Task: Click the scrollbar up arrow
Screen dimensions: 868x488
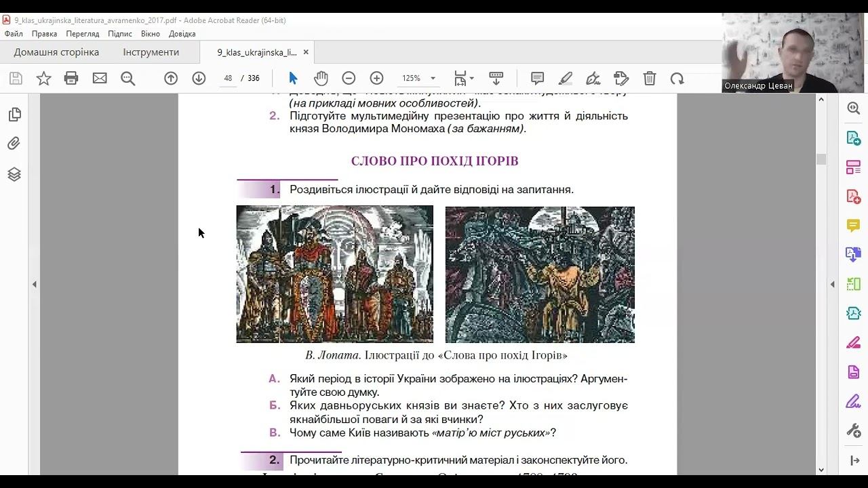Action: coord(821,100)
